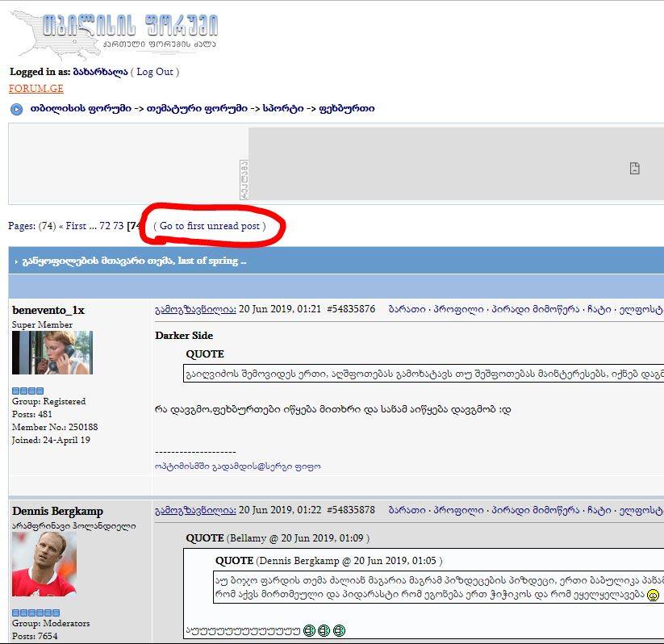Click the broken image icon in ad banner
This screenshot has height=644, width=664.
click(634, 168)
